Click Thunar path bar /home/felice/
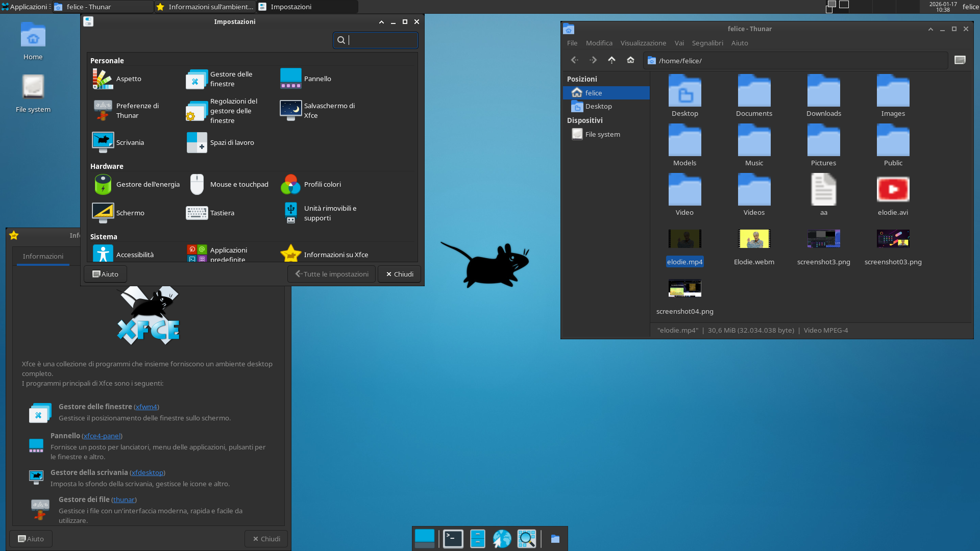Image resolution: width=980 pixels, height=551 pixels. (x=795, y=61)
